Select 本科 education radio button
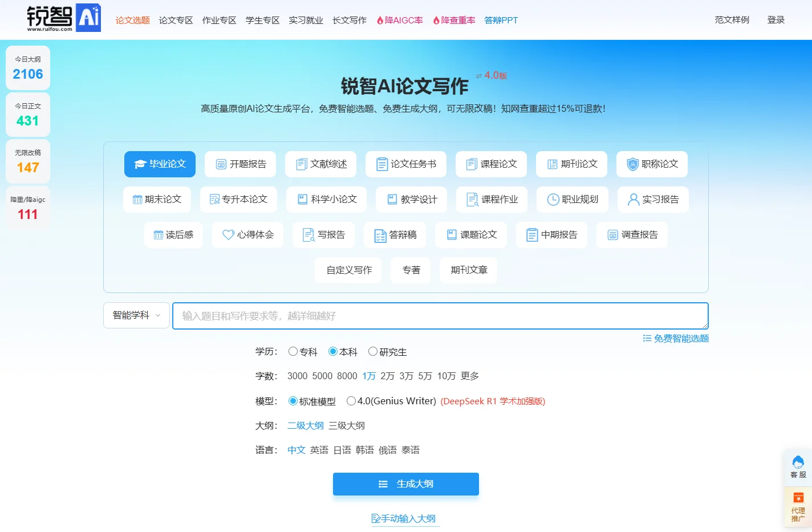The height and width of the screenshot is (532, 812). point(333,352)
